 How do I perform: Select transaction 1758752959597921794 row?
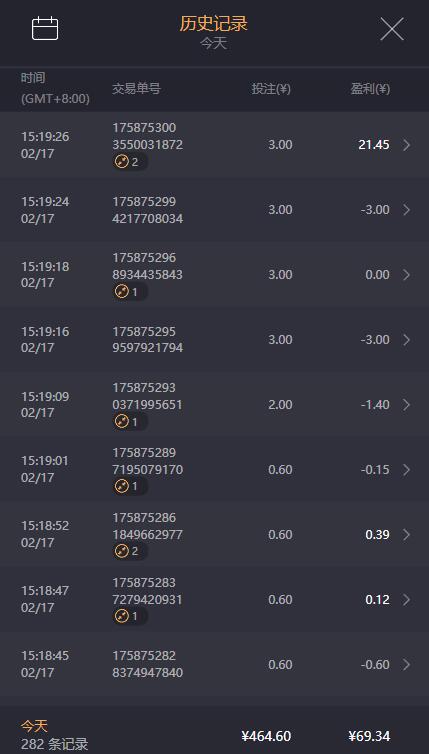214,339
